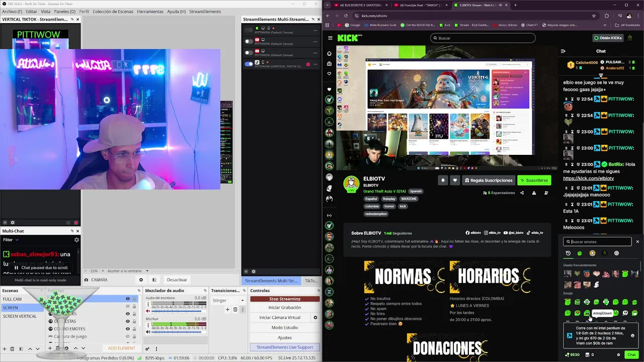Open CAMARA source filters icon
Screen dimensions: 644x362
tap(154, 280)
